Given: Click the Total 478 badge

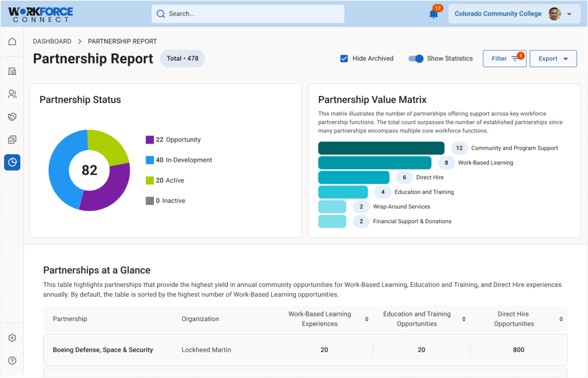Looking at the screenshot, I should click(x=183, y=59).
